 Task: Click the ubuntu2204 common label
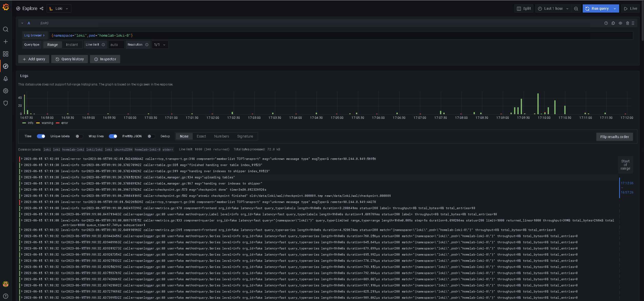tap(123, 149)
